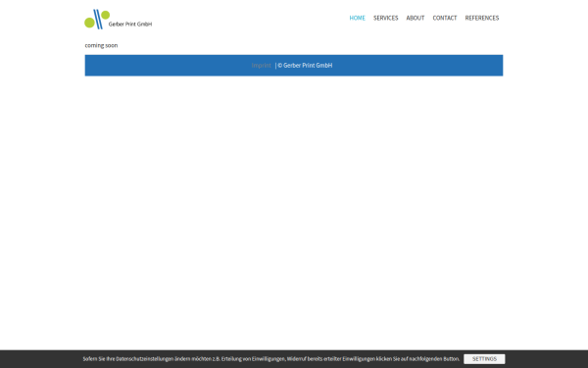Click the SETTINGS button in the cookie bar
Screen dimensions: 588x368
click(484, 359)
